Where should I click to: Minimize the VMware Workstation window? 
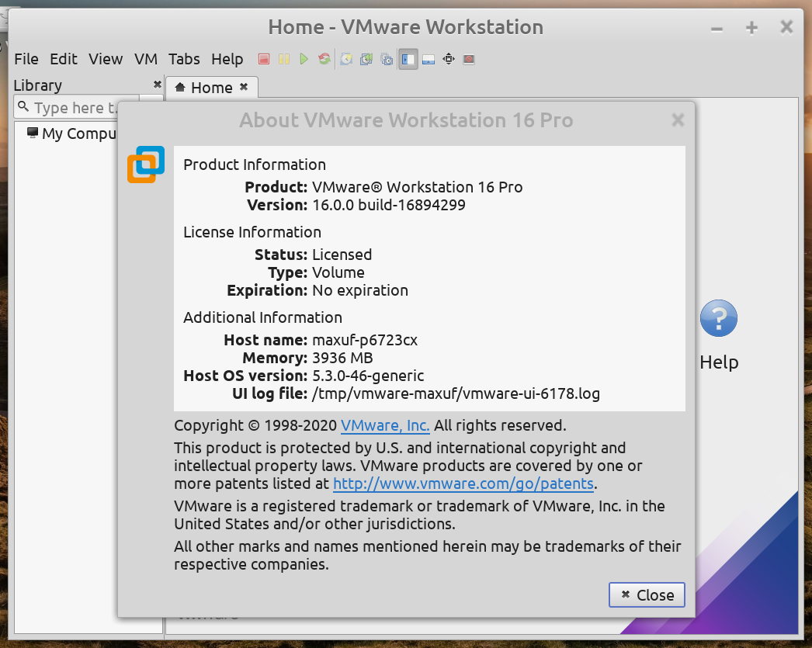(x=717, y=29)
